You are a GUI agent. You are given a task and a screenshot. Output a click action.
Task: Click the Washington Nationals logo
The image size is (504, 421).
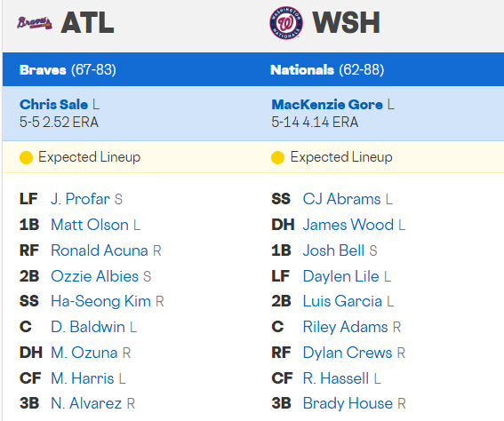[x=285, y=23]
